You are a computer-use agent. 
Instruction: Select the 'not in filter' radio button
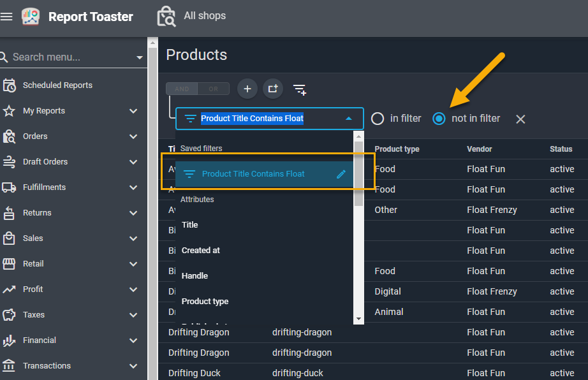(x=439, y=119)
